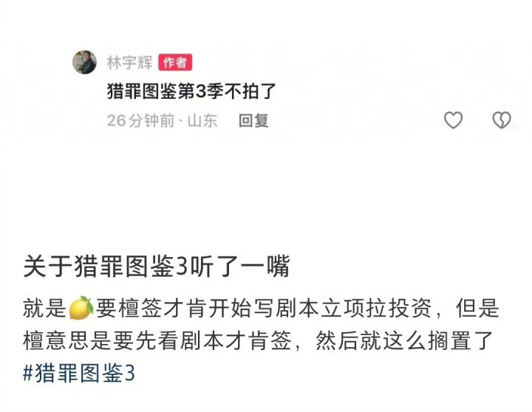This screenshot has width=532, height=412.
Task: Reply to the comment via 回复
Action: (253, 120)
